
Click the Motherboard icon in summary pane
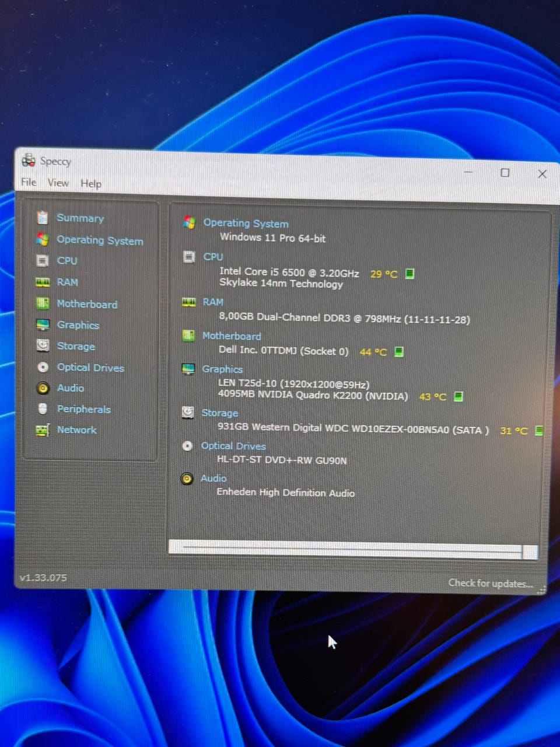(x=188, y=335)
